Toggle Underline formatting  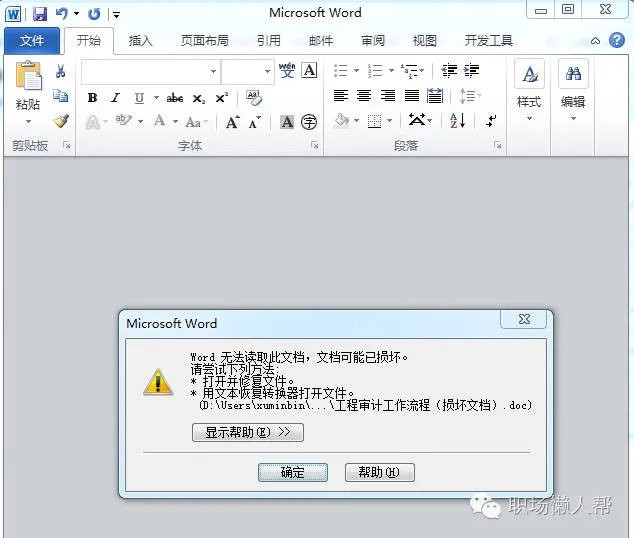[139, 98]
